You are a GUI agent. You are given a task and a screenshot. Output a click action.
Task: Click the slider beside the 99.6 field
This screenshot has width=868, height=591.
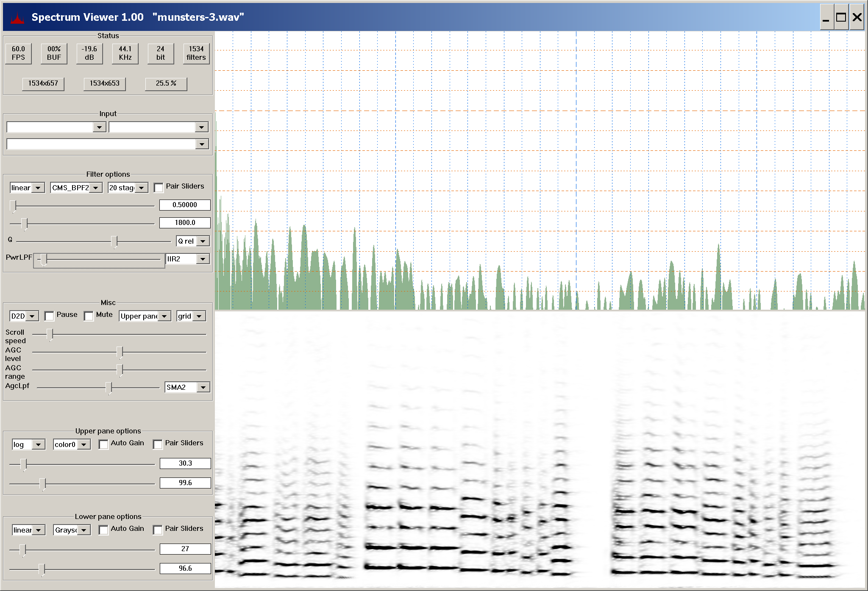click(82, 484)
